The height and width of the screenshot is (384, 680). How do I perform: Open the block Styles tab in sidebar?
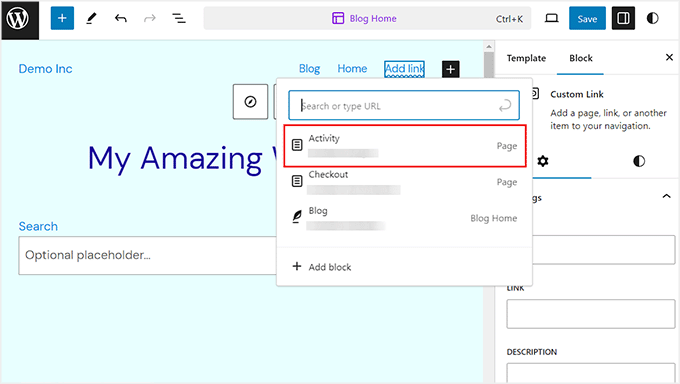(x=639, y=161)
